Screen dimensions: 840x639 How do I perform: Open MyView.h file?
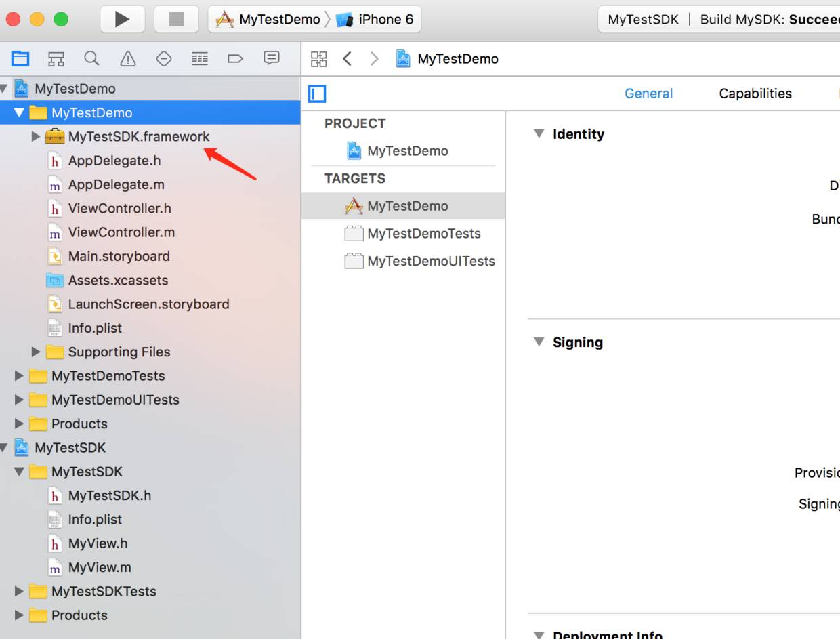tap(98, 543)
